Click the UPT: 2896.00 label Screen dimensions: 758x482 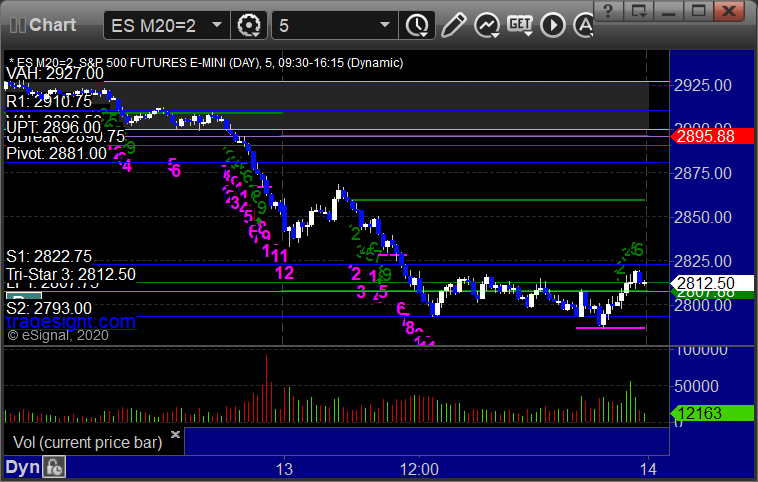coord(53,127)
